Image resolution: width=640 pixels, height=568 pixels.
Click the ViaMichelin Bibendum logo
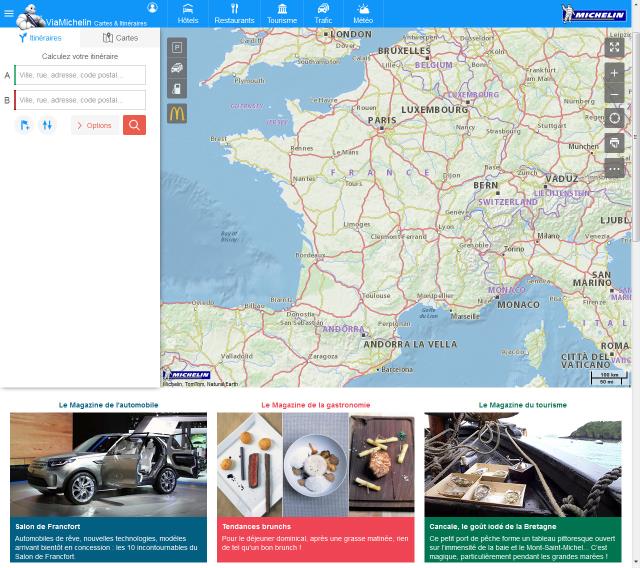(x=31, y=16)
